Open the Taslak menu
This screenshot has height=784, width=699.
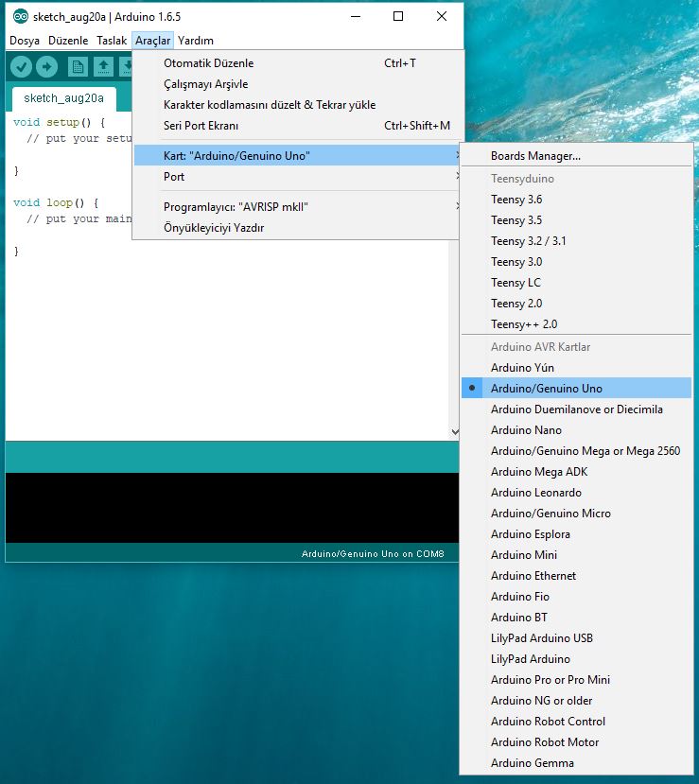112,41
